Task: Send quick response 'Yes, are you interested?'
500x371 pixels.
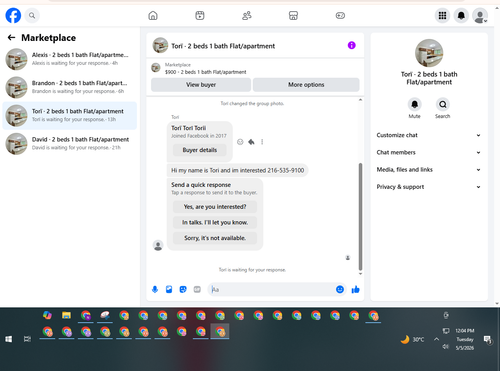Action: pos(215,207)
